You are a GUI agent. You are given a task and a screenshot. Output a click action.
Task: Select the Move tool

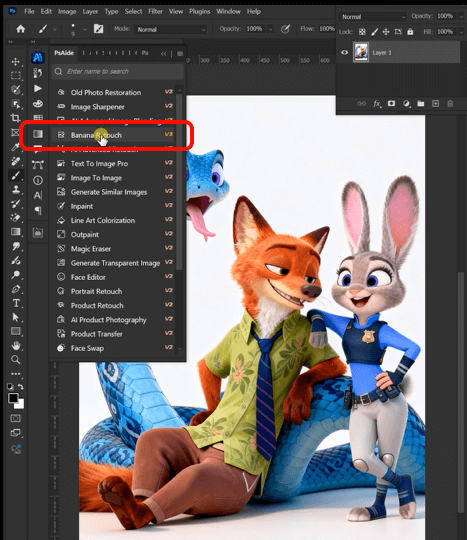[x=15, y=61]
